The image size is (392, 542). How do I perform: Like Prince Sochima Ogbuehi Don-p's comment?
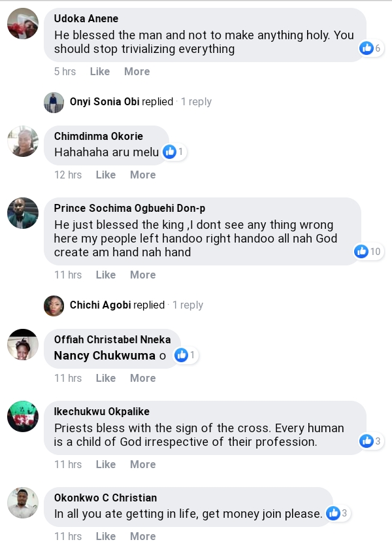point(105,275)
